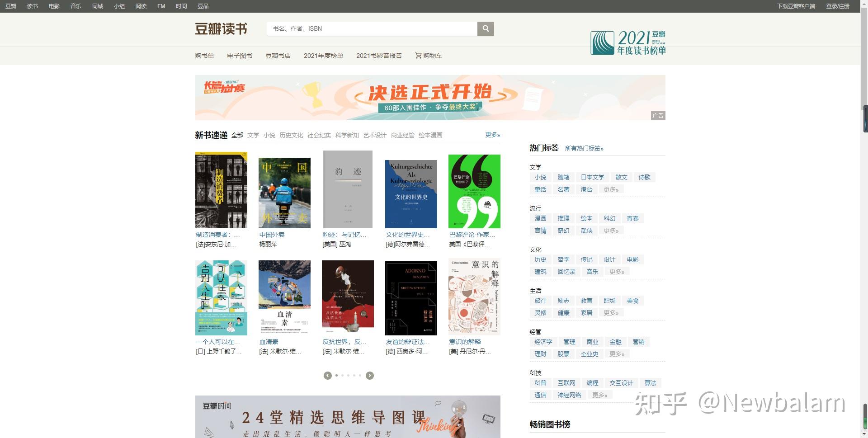The height and width of the screenshot is (438, 868).
Task: Click the carousel next arrow
Action: 370,375
